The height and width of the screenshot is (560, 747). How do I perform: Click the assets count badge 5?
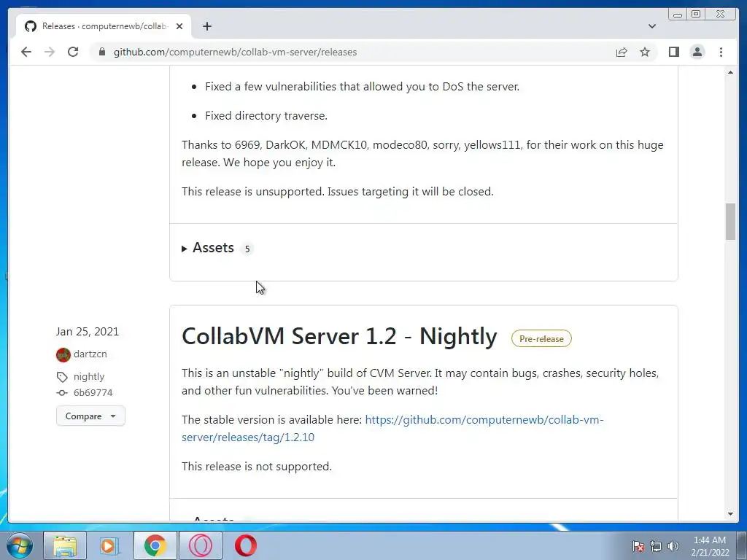click(247, 249)
